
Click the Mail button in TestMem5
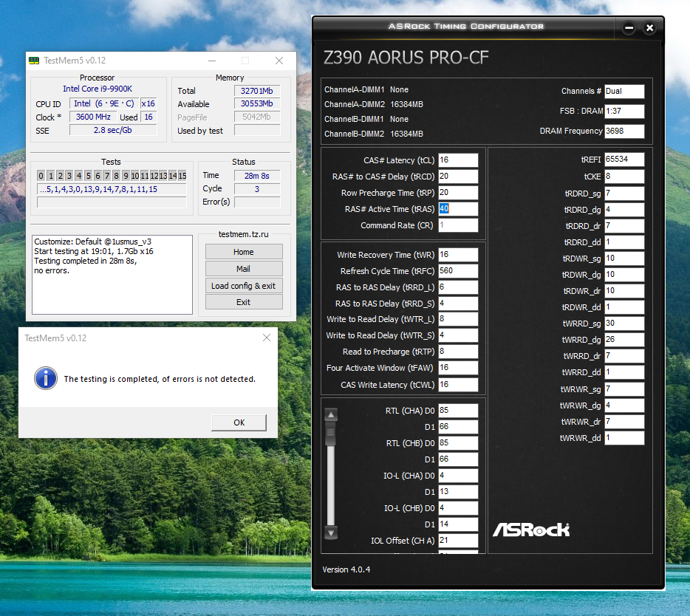click(x=244, y=268)
